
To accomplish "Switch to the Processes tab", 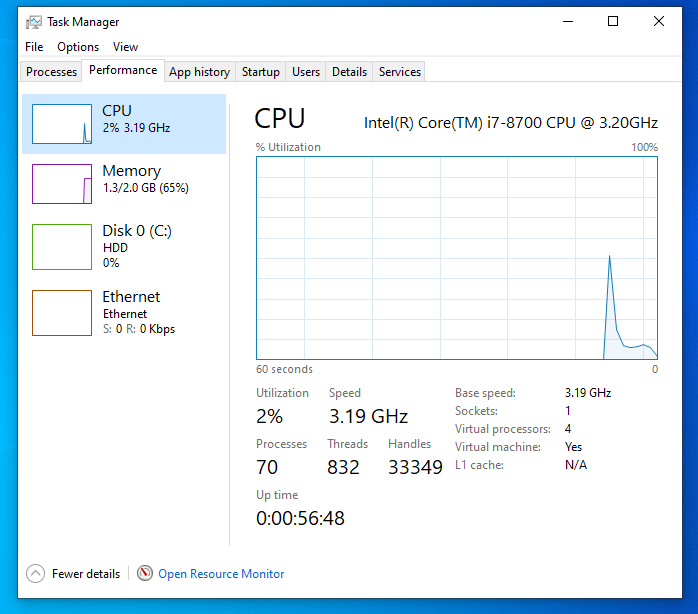I will click(51, 72).
